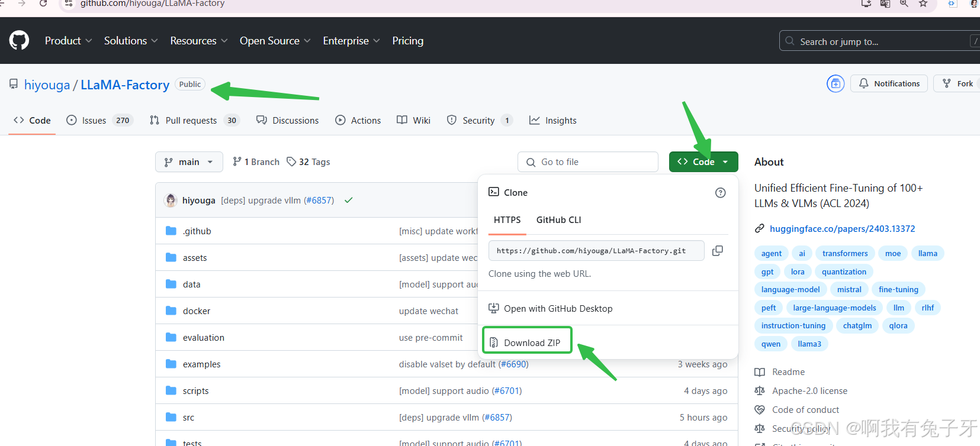Open the evaluation folder icon

(171, 337)
